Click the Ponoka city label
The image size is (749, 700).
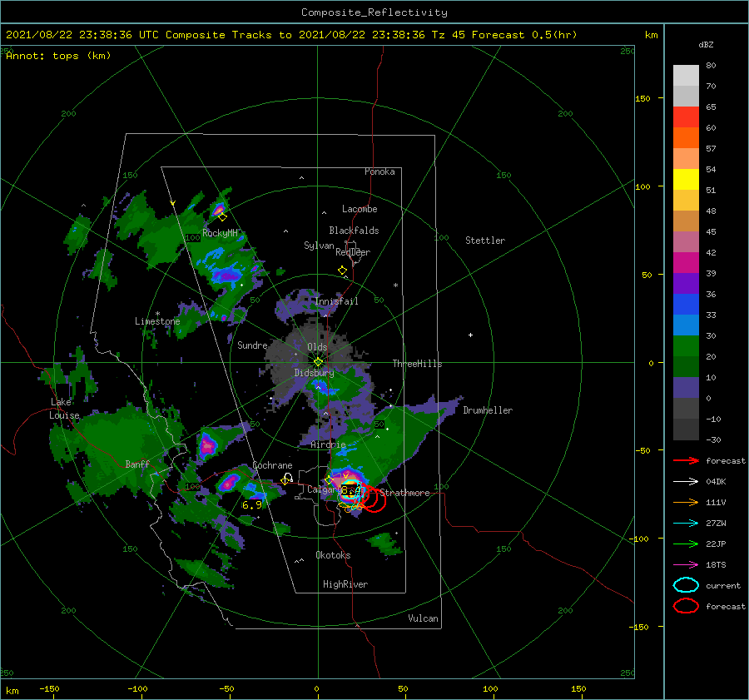pyautogui.click(x=379, y=171)
